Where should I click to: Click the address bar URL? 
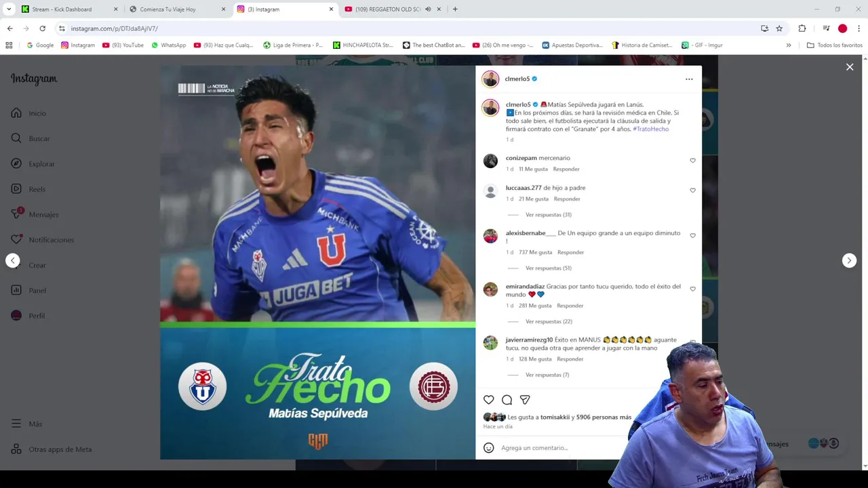click(x=115, y=28)
